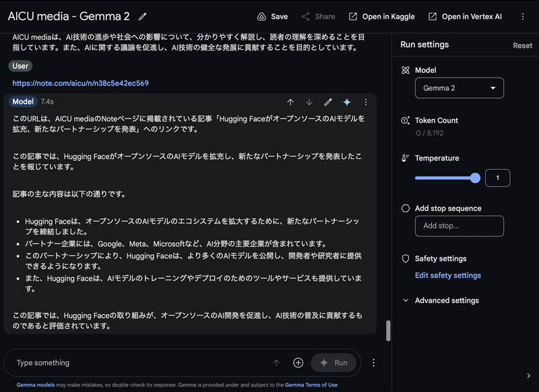This screenshot has height=392, width=539.
Task: Click Open in Vertex AI
Action: point(465,16)
